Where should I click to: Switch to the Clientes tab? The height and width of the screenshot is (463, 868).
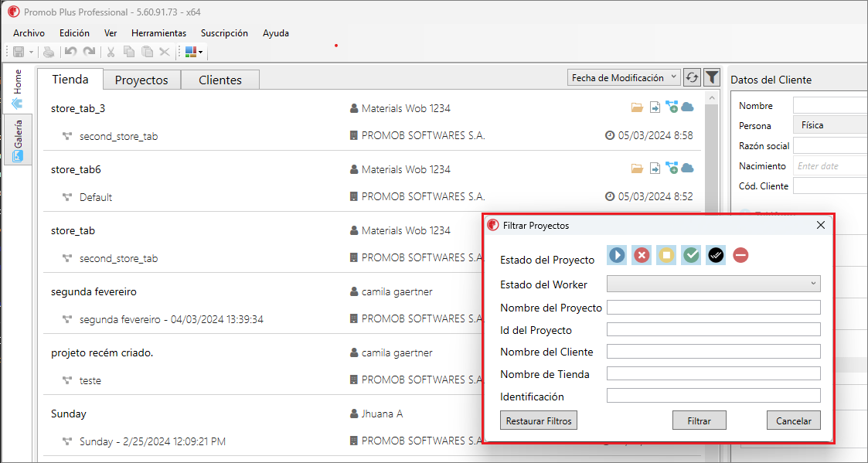coord(220,80)
